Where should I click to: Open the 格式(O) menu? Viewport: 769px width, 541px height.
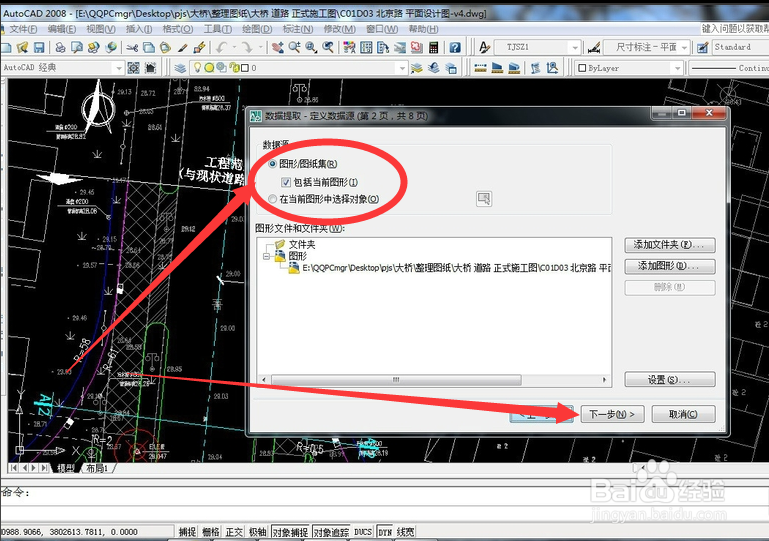click(x=178, y=29)
